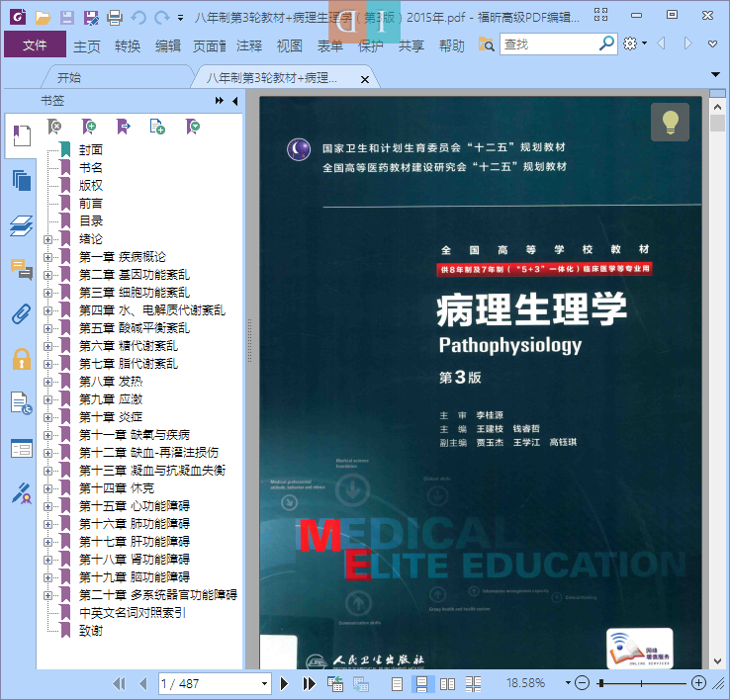Image resolution: width=730 pixels, height=700 pixels.
Task: Open the 视图 ribbon tab
Action: 290,45
